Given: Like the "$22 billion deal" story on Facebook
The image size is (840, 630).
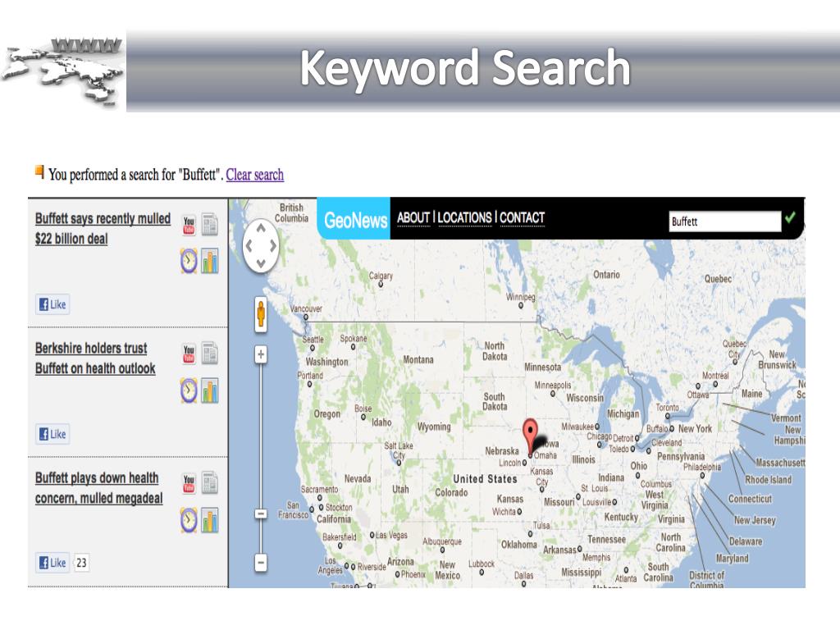Looking at the screenshot, I should click(52, 304).
